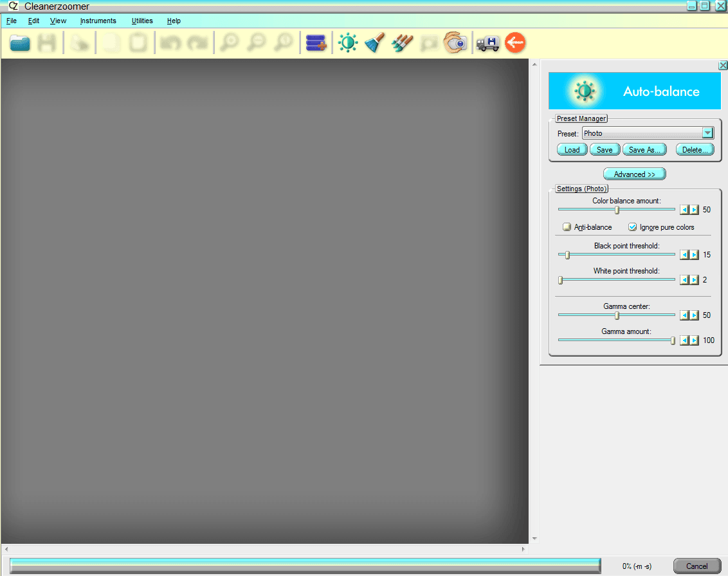Open the Preset dropdown list

(x=707, y=133)
